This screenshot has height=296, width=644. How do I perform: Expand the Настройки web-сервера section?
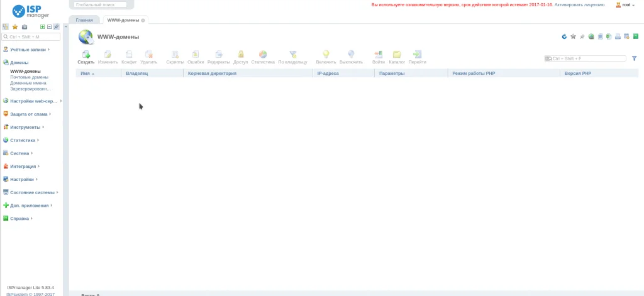(33, 101)
